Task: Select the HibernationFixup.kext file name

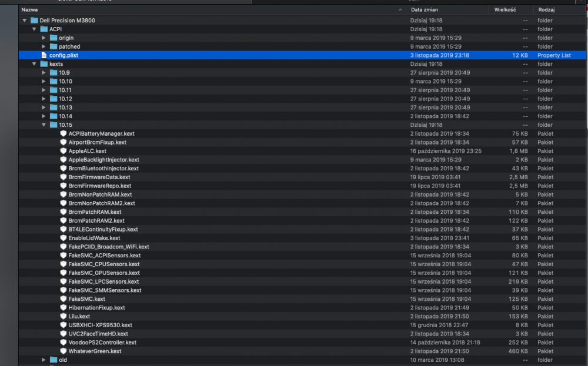Action: click(97, 308)
